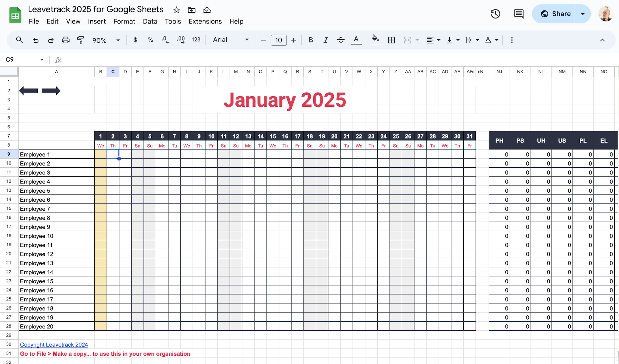Toggle strikethrough text formatting
Screen dimensions: 619x364
[x=341, y=40]
